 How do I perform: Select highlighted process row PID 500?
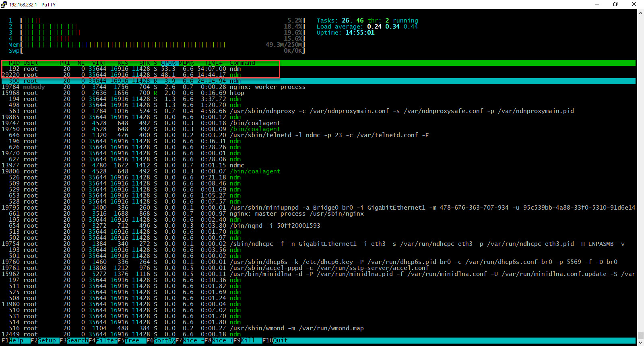point(318,81)
